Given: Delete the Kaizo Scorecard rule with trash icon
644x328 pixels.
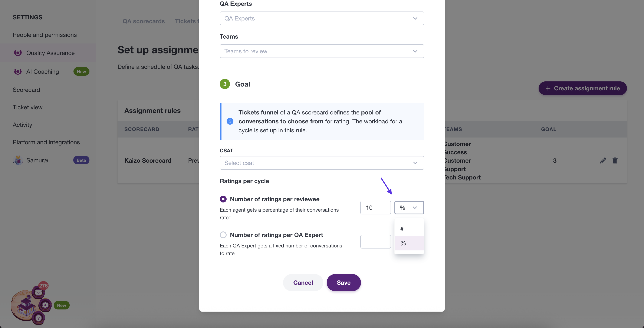Looking at the screenshot, I should 615,160.
